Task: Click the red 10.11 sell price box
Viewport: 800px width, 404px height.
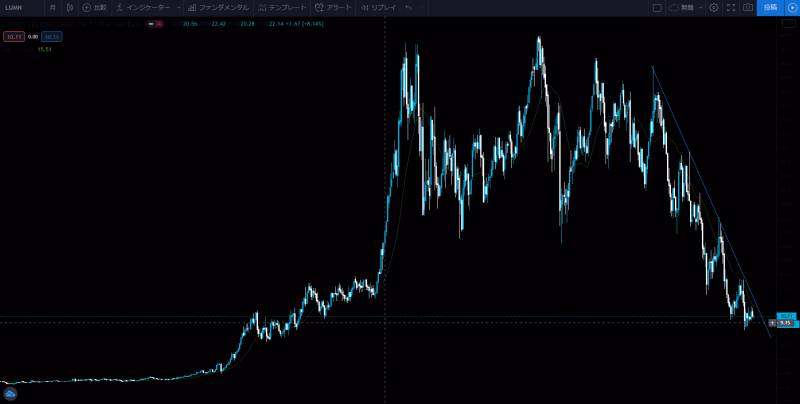Action: point(14,36)
